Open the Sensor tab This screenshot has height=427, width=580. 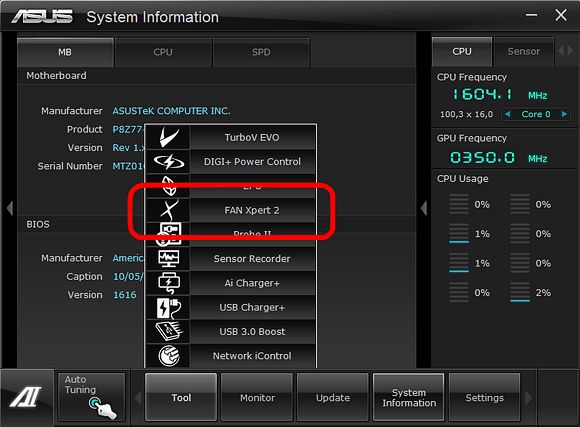coord(523,51)
